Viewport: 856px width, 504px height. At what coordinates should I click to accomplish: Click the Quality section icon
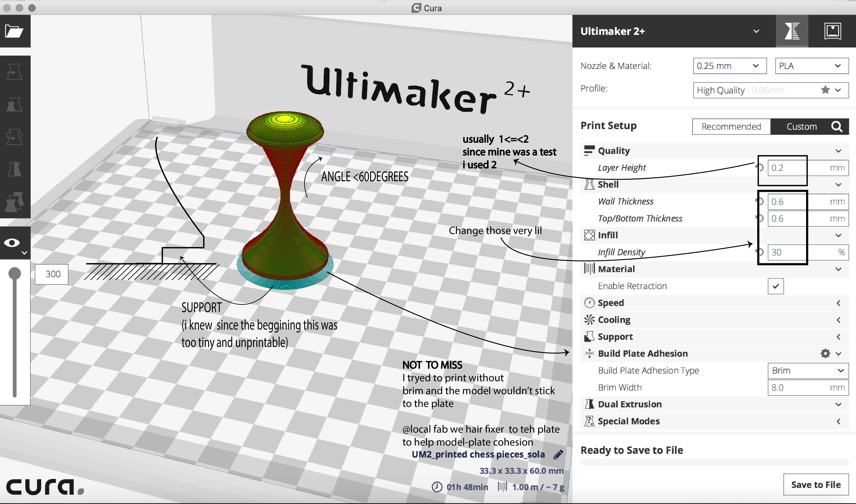tap(589, 151)
